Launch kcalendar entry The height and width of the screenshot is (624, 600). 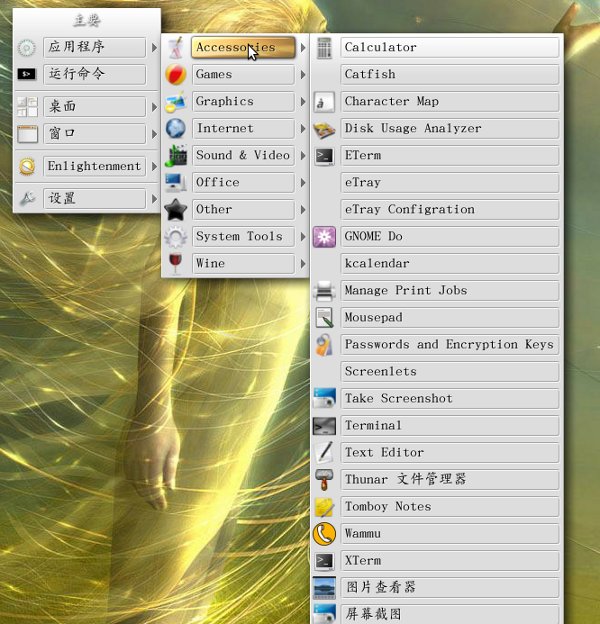click(450, 263)
